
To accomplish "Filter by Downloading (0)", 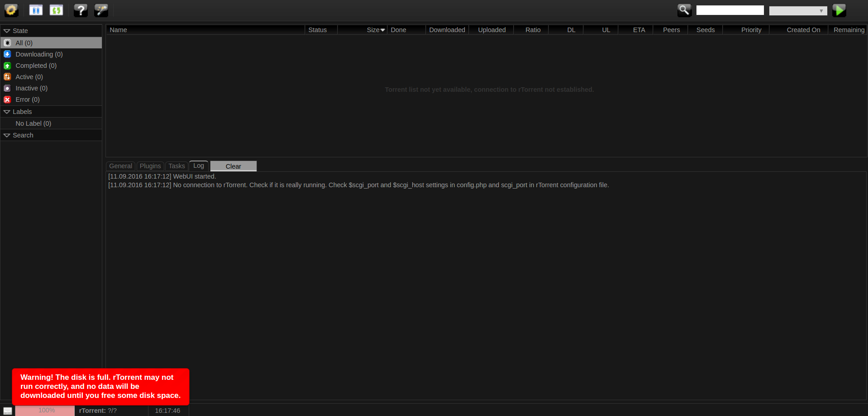I will 51,54.
